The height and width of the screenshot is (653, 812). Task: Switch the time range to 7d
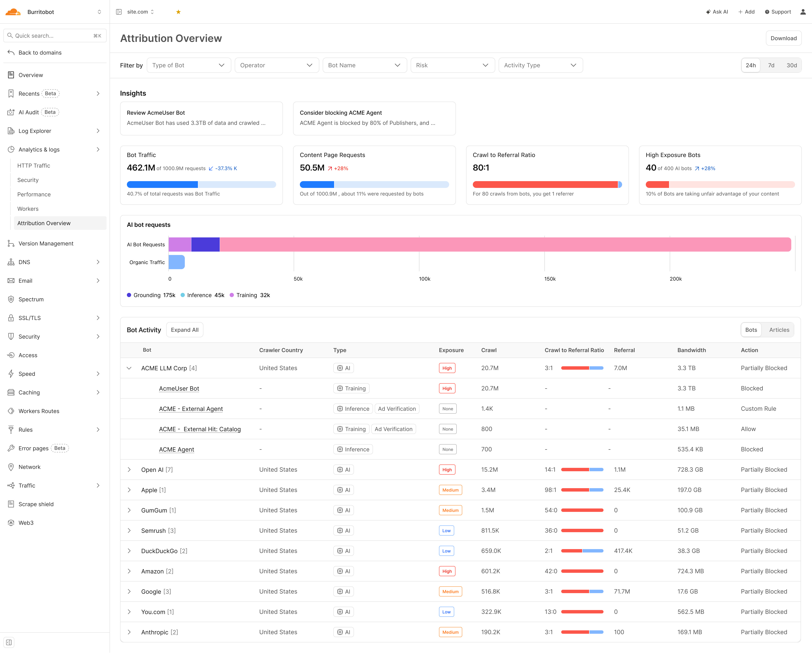coord(771,65)
